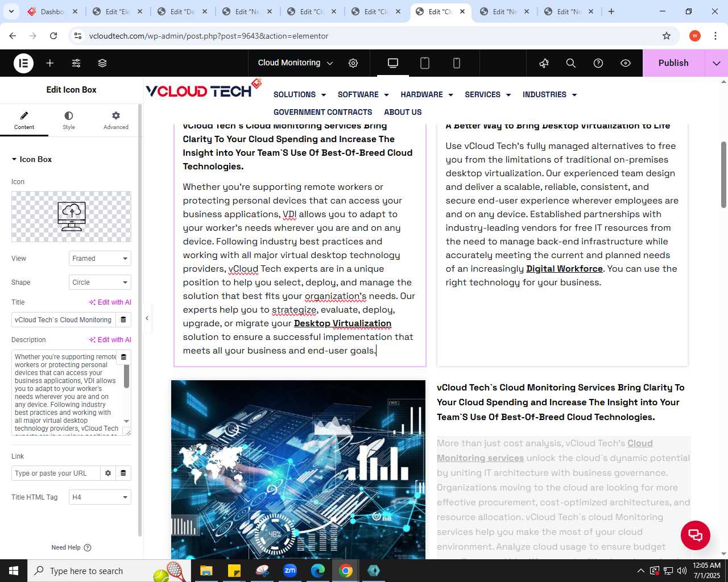This screenshot has width=728, height=582.
Task: Select the cloud monitoring dashboard image
Action: tap(298, 469)
